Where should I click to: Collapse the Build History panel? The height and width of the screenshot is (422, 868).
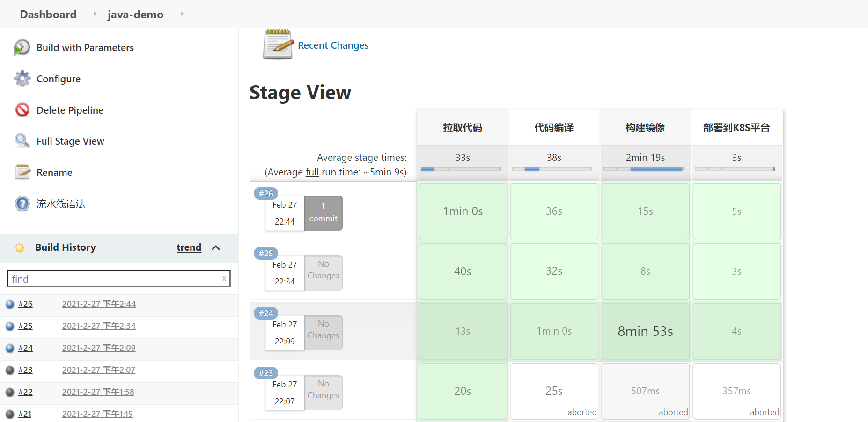[x=216, y=247]
